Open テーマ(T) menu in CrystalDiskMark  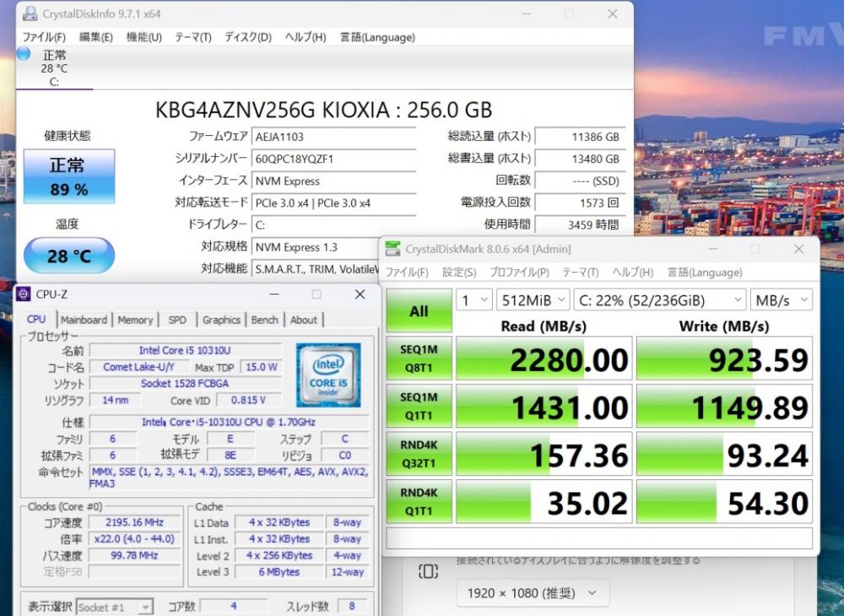(581, 273)
